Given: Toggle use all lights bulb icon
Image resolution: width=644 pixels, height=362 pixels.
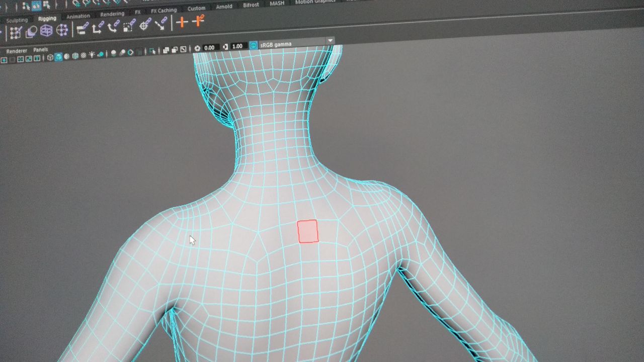Looking at the screenshot, I should click(x=92, y=55).
